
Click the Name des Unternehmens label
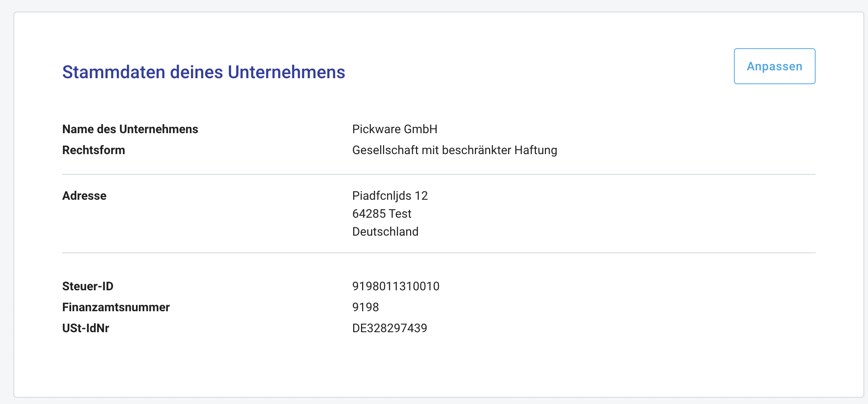click(x=130, y=129)
